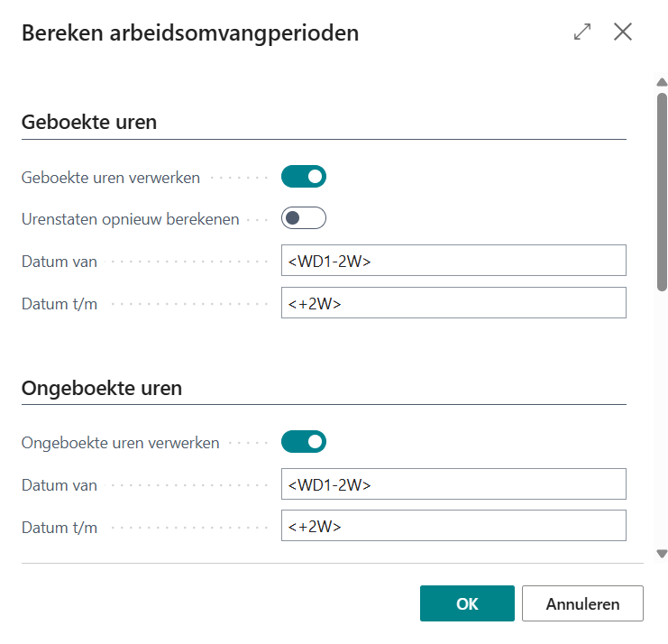Click the Bereken arbeidsomvangperioden dialog title

[x=190, y=33]
